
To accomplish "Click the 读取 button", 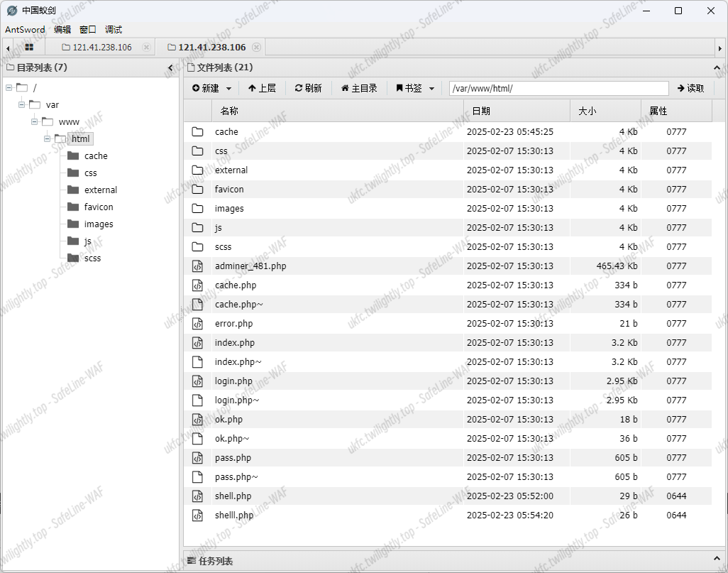I will (x=690, y=88).
